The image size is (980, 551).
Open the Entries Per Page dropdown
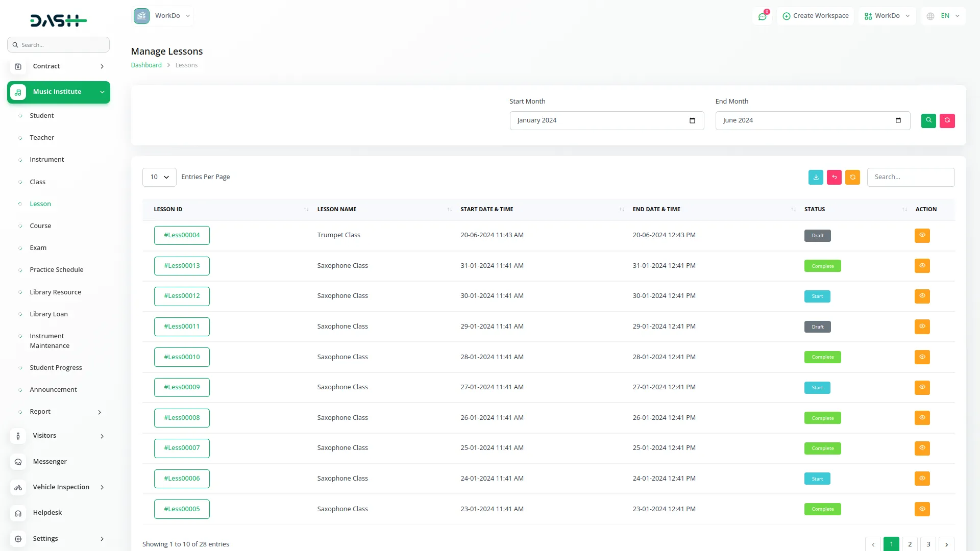(159, 177)
